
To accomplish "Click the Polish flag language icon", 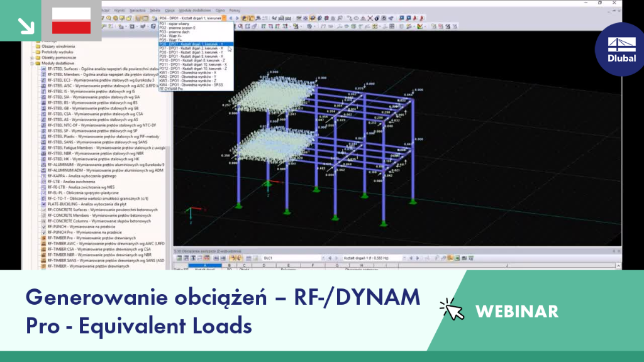I will tap(72, 21).
